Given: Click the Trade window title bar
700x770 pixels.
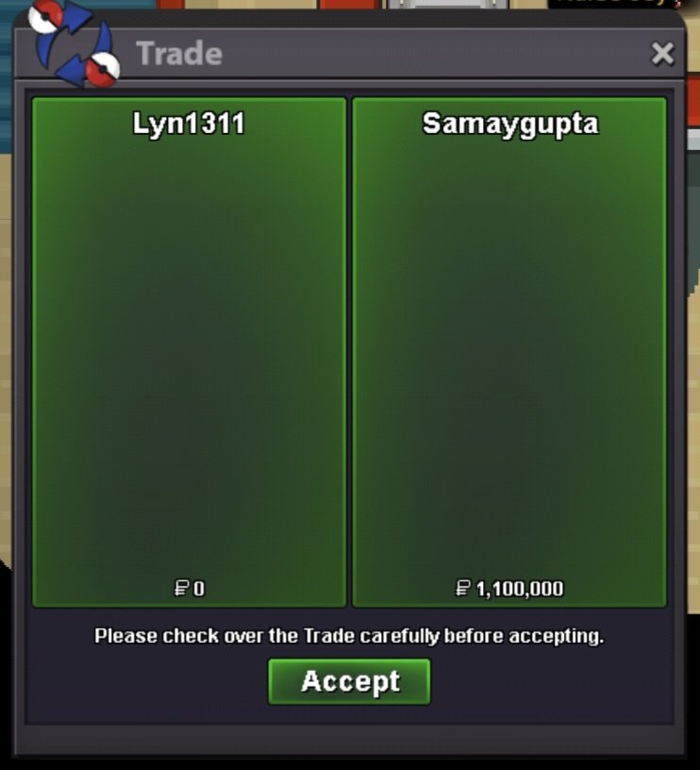Looking at the screenshot, I should [349, 53].
